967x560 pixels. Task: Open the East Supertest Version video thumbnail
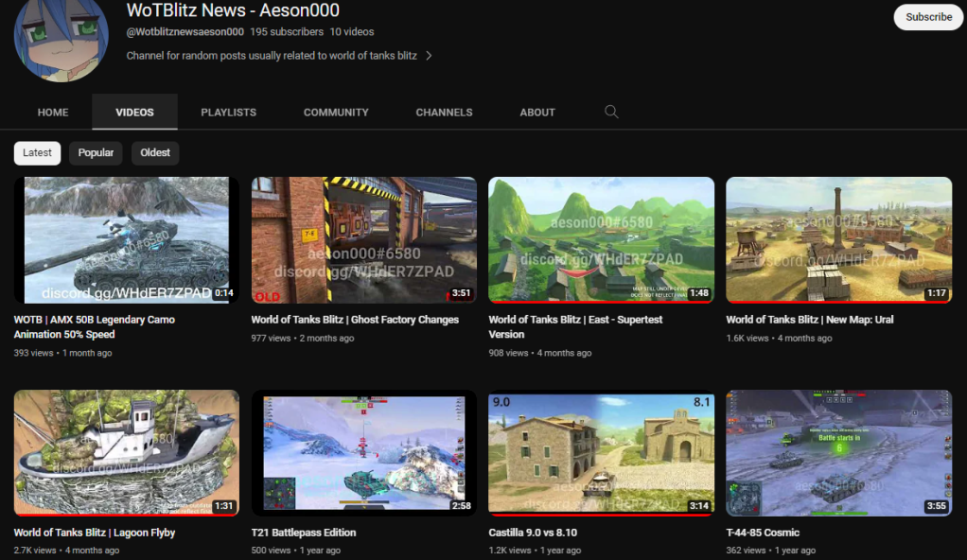[601, 240]
